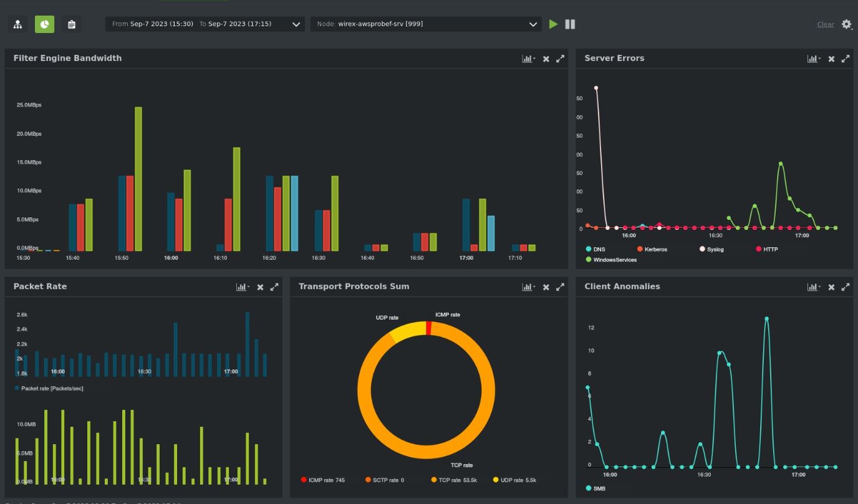Click the Clear link

(825, 24)
